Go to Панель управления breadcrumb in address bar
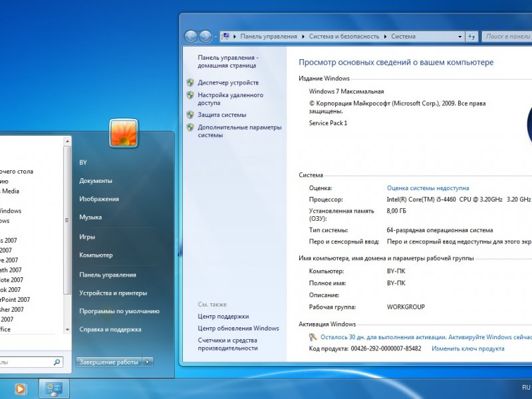This screenshot has height=399, width=532. click(269, 37)
